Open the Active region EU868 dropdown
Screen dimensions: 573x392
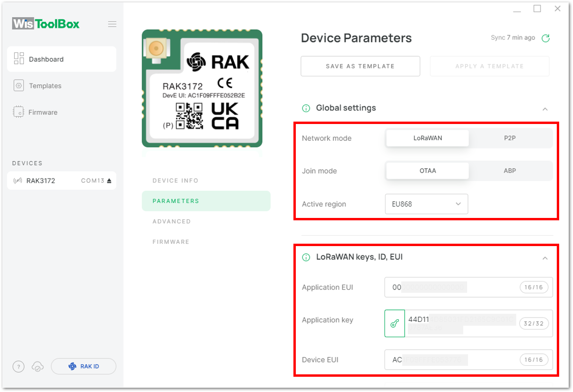point(427,204)
